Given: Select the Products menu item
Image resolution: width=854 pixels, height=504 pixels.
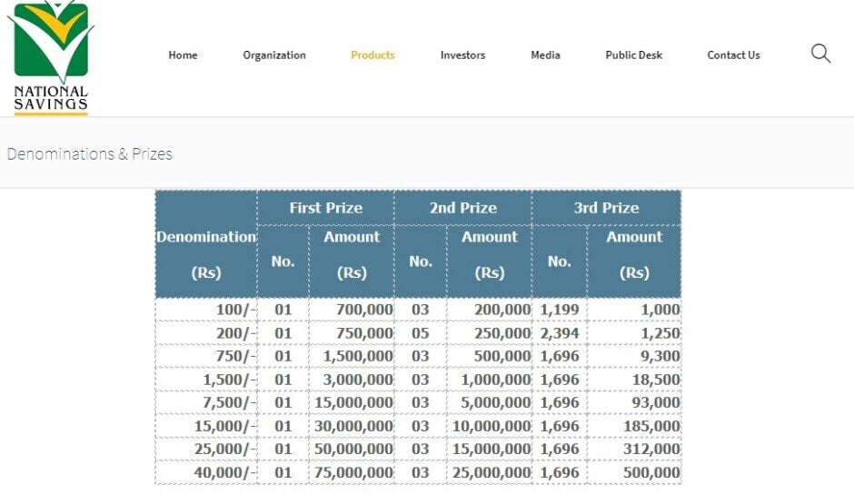Looking at the screenshot, I should point(372,55).
